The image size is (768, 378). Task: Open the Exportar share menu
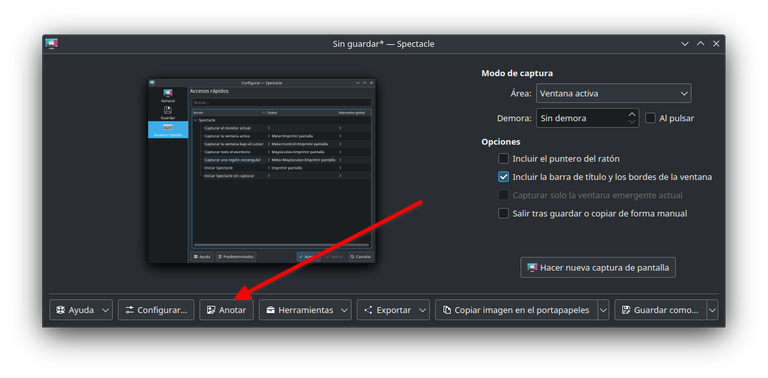393,310
